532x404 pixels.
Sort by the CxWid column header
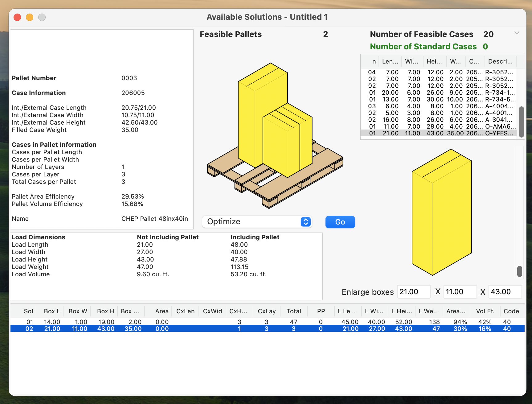coord(212,311)
